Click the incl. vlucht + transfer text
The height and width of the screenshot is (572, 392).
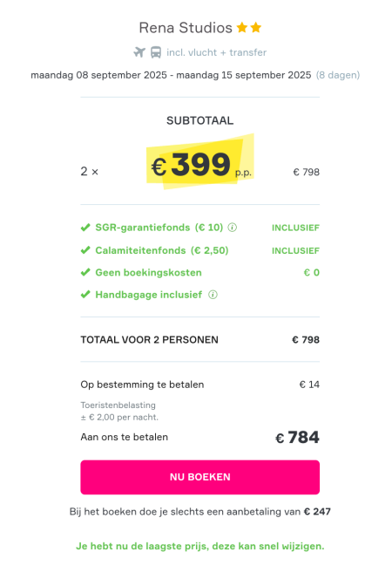216,52
